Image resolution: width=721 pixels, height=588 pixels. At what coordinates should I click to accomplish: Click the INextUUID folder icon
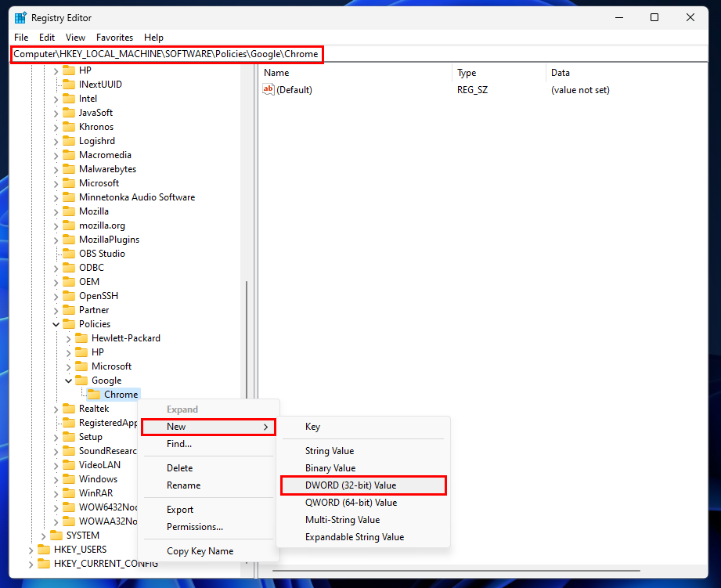[69, 84]
